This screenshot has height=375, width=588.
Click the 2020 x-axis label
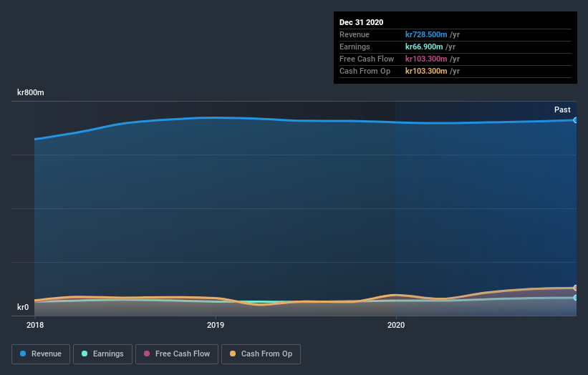click(396, 325)
